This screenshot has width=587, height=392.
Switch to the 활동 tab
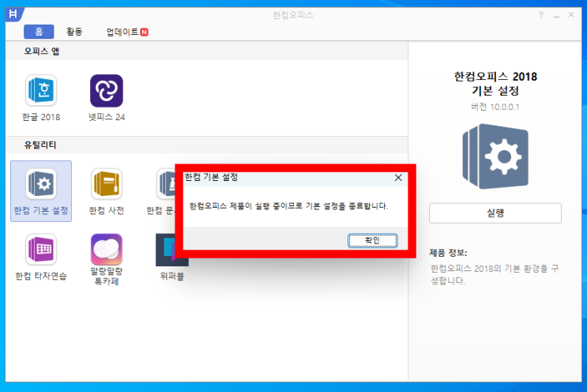(74, 32)
